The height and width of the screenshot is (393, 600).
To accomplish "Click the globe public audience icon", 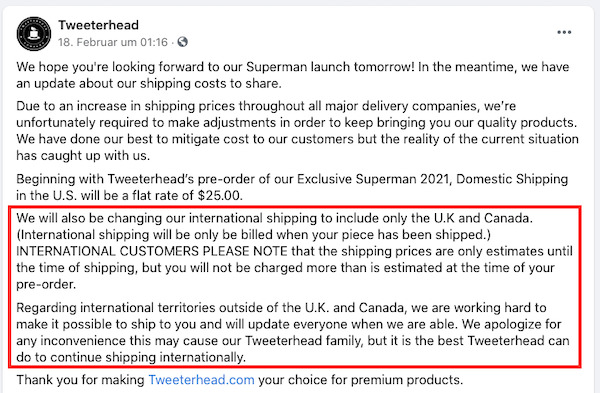I will pos(183,42).
